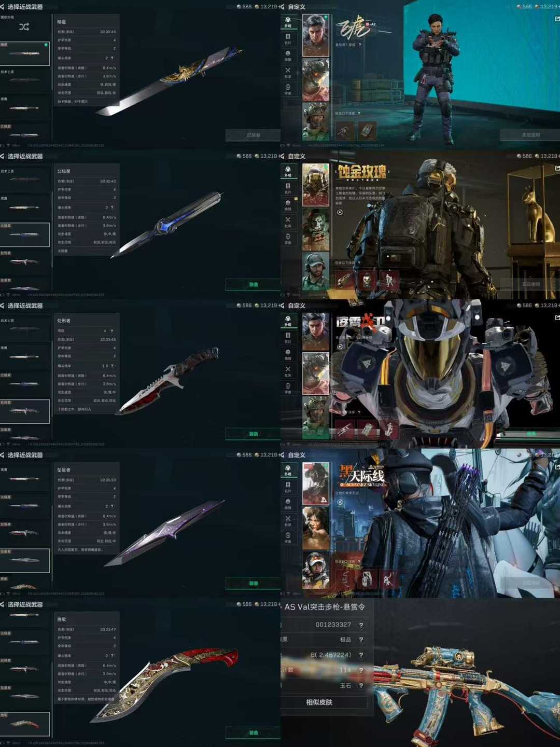Click the help icon beside 玉石
Image resolution: width=560 pixels, height=747 pixels.
[361, 686]
